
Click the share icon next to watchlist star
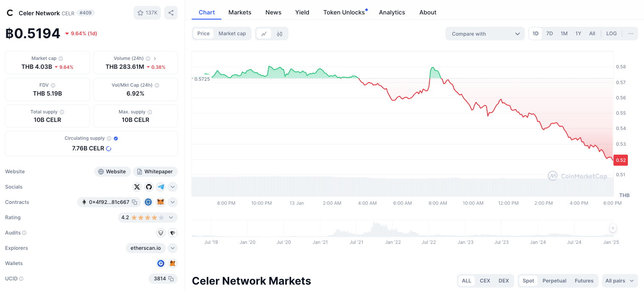coord(171,13)
